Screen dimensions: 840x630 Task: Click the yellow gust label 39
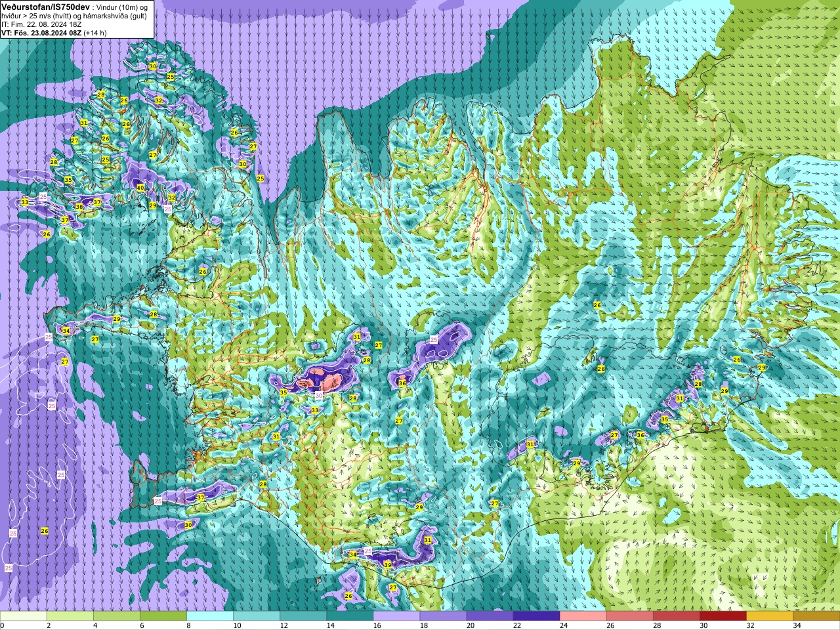(x=388, y=564)
